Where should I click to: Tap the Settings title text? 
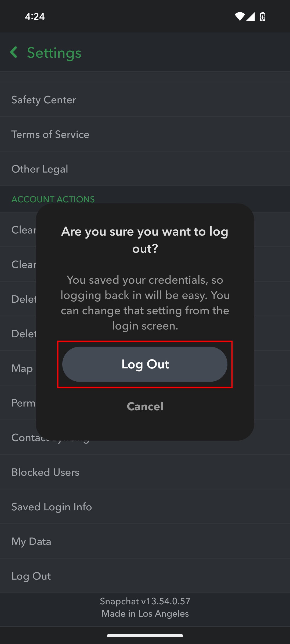pyautogui.click(x=54, y=52)
